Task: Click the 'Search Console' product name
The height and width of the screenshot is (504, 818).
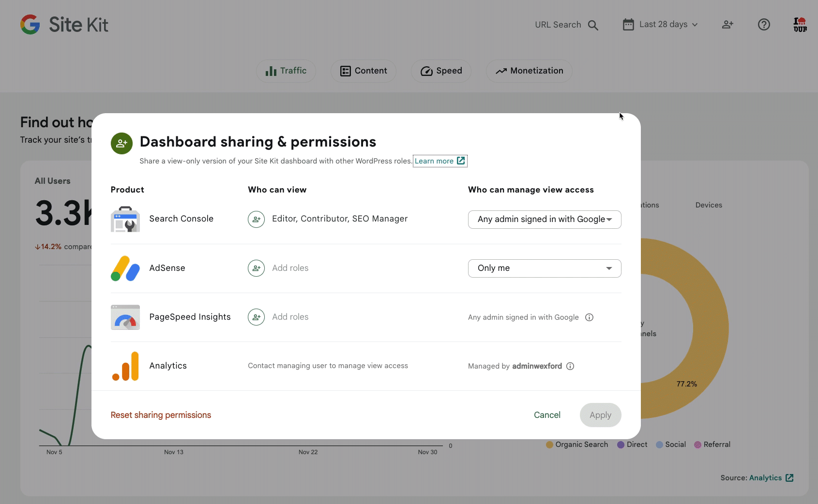Action: point(181,219)
